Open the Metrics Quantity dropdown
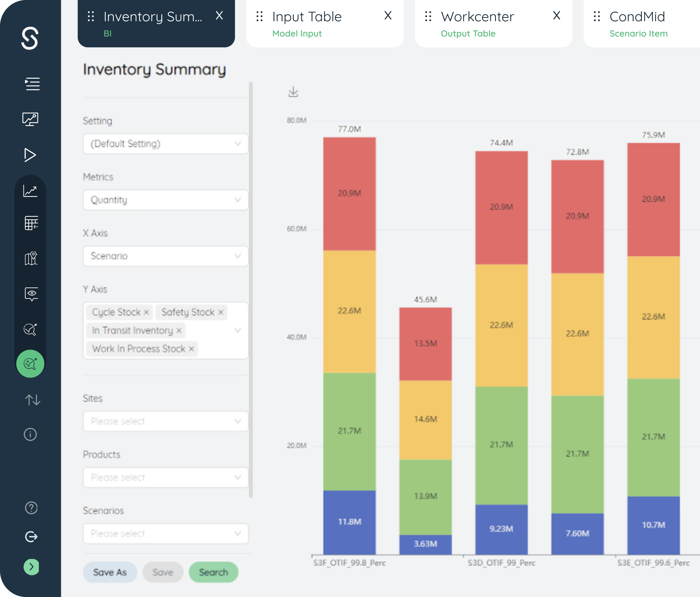700x597 pixels. [165, 200]
